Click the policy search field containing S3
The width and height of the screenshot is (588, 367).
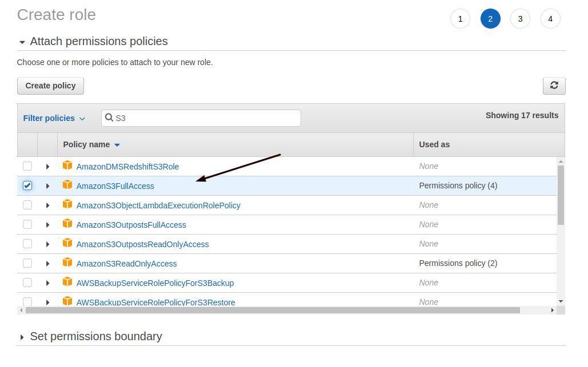pyautogui.click(x=201, y=118)
